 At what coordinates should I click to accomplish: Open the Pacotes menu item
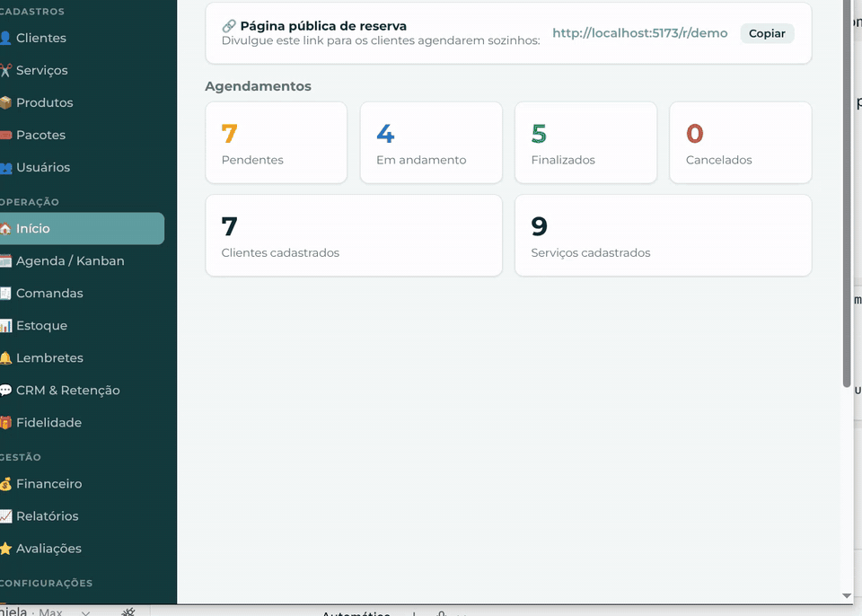(x=40, y=135)
